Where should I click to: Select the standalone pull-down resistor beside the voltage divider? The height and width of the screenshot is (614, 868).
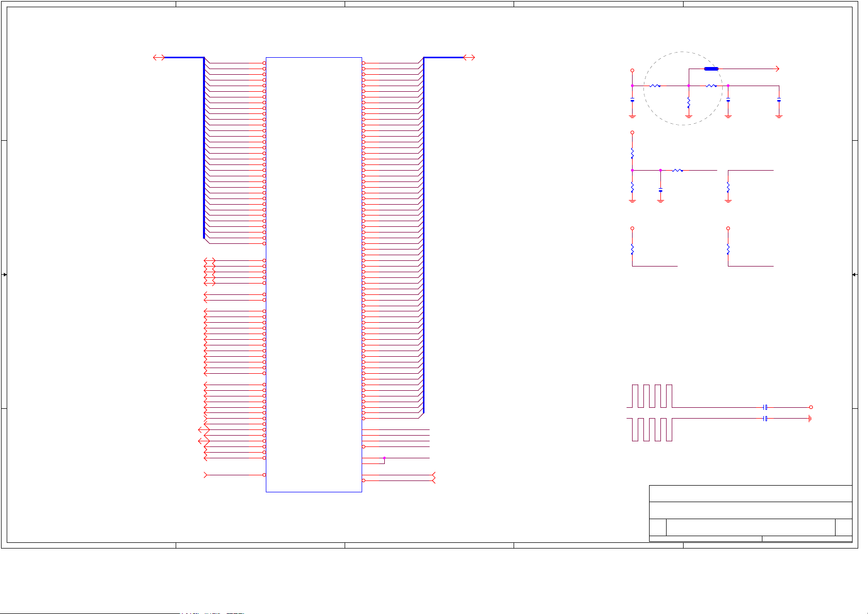[728, 187]
